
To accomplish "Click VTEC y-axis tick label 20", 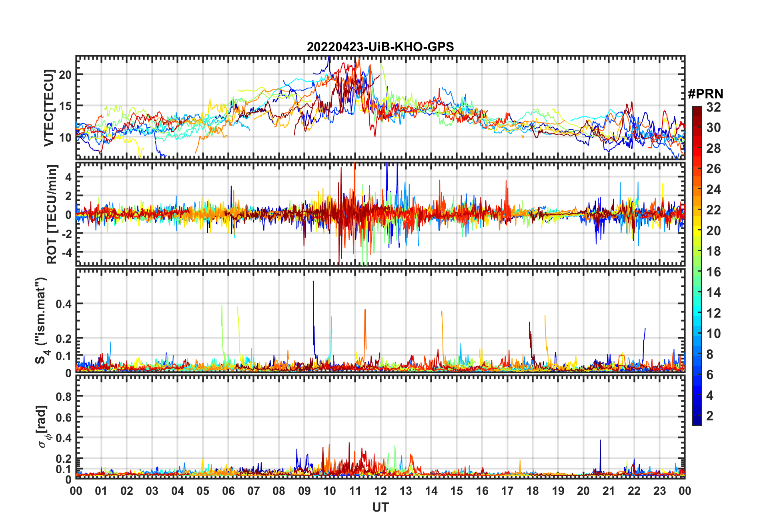I will [65, 75].
